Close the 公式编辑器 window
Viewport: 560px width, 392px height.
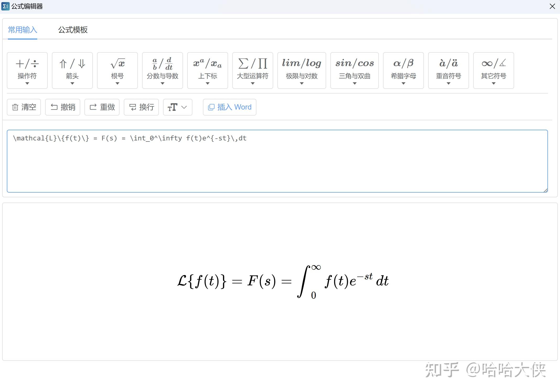click(x=552, y=6)
